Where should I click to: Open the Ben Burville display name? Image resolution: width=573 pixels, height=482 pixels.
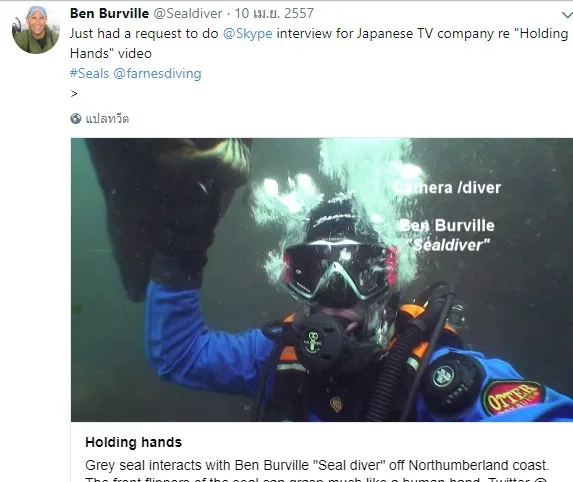(x=109, y=14)
